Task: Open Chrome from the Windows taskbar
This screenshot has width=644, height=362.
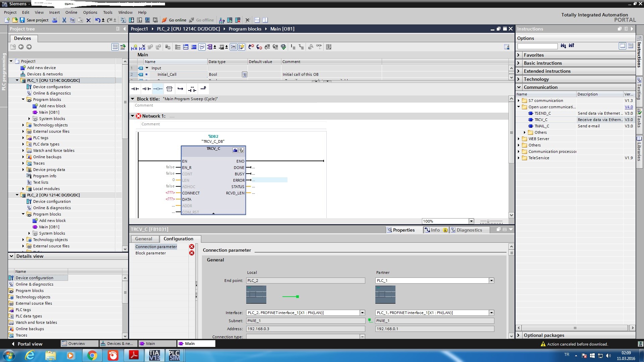Action: coord(92,355)
